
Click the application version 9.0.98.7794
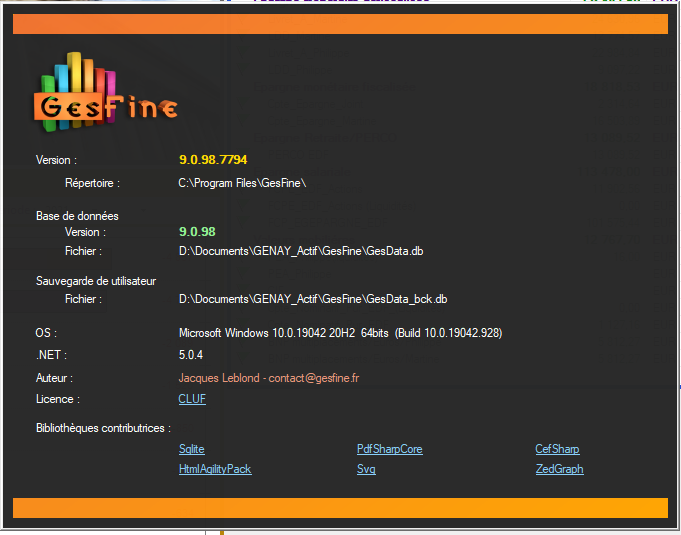pos(213,159)
